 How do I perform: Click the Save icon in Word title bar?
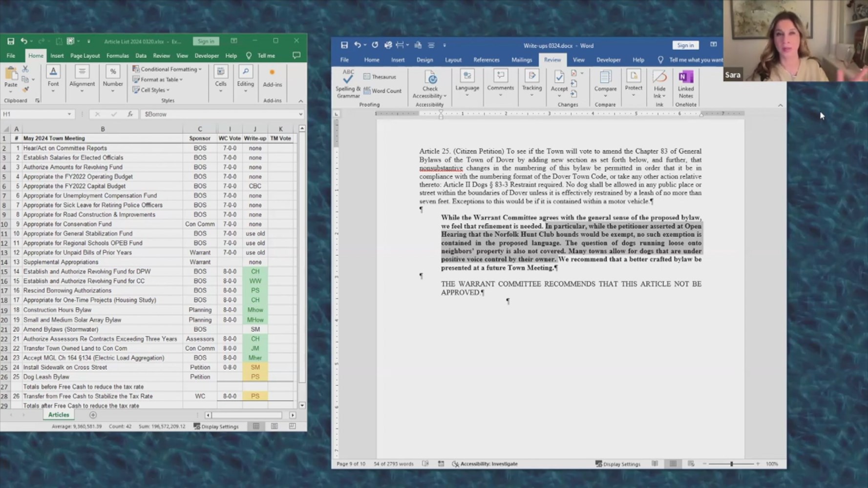tap(344, 45)
